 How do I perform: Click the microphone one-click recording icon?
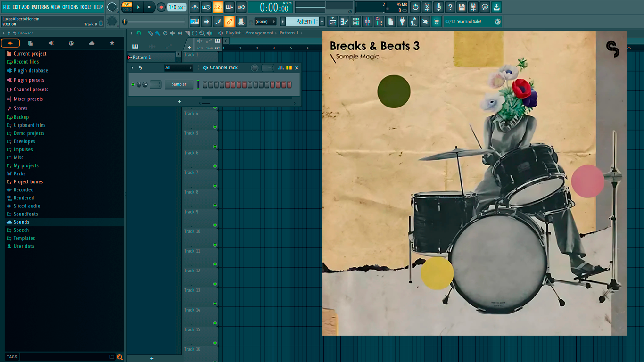[x=438, y=7]
